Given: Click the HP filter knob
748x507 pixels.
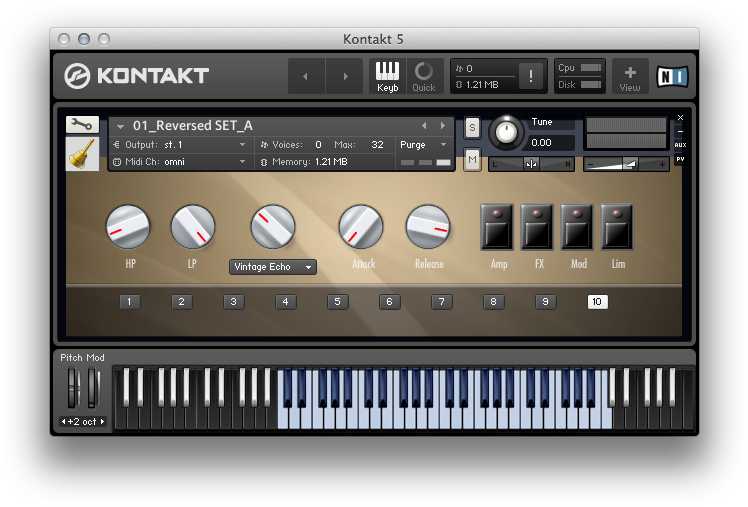Looking at the screenshot, I should pos(128,227).
